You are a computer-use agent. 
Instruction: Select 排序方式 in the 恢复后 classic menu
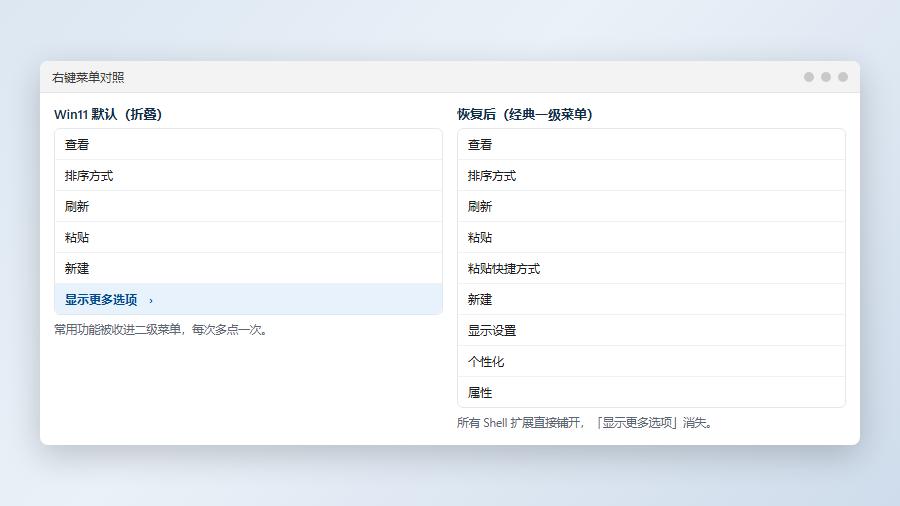tap(651, 176)
